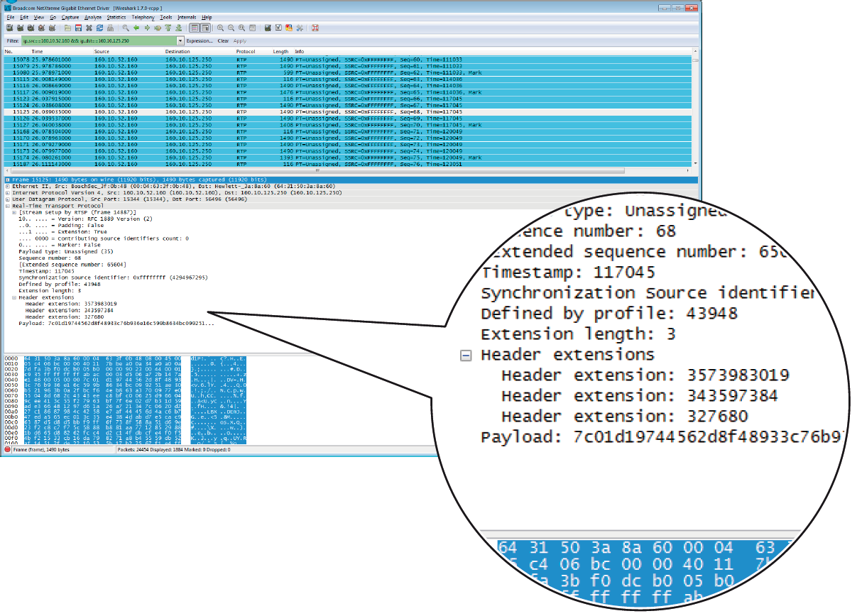Click the Clear filter button

pos(223,41)
